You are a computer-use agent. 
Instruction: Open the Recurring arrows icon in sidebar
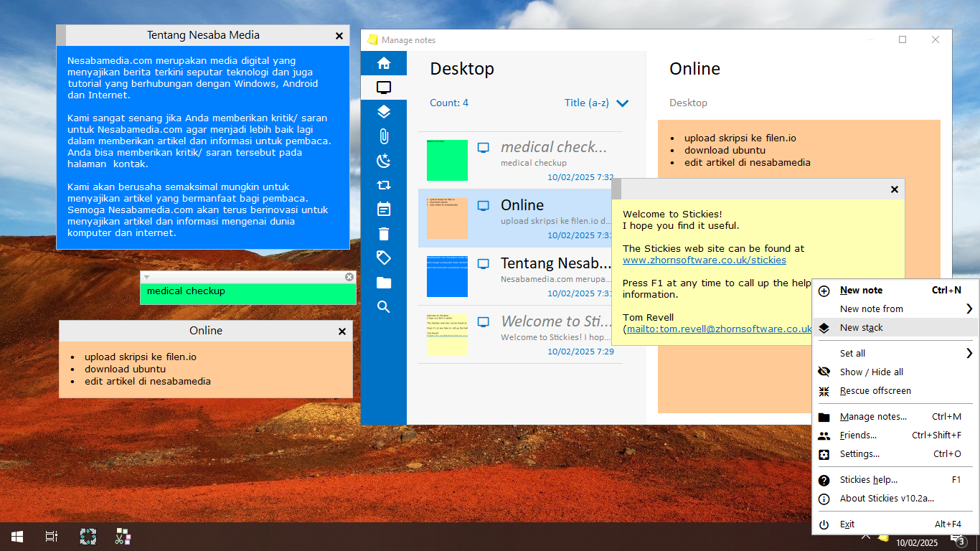coord(384,185)
